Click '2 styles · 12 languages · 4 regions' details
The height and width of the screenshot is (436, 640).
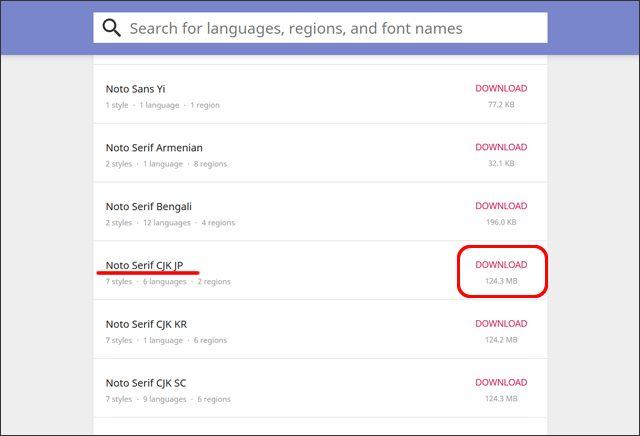(x=170, y=223)
